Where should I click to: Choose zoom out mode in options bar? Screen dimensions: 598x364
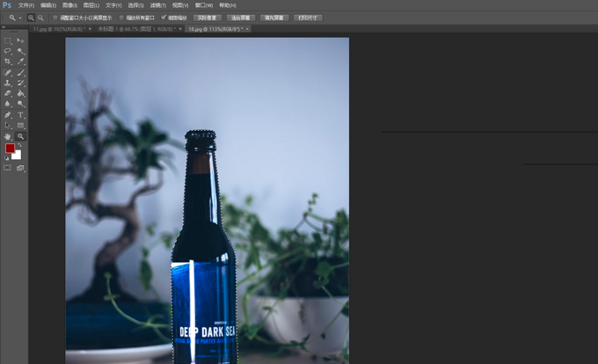[x=40, y=18]
